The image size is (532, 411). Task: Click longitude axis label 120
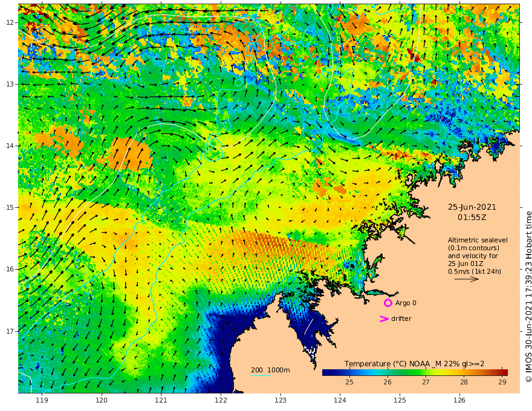pyautogui.click(x=102, y=400)
